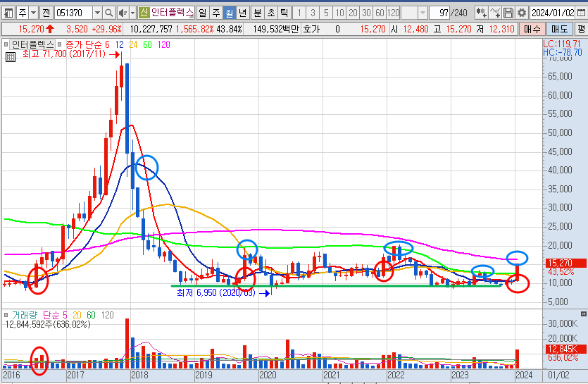Viewport: 588px width, 384px height.
Task: Toggle the left panel icon in the toolbar
Action: pos(8,13)
